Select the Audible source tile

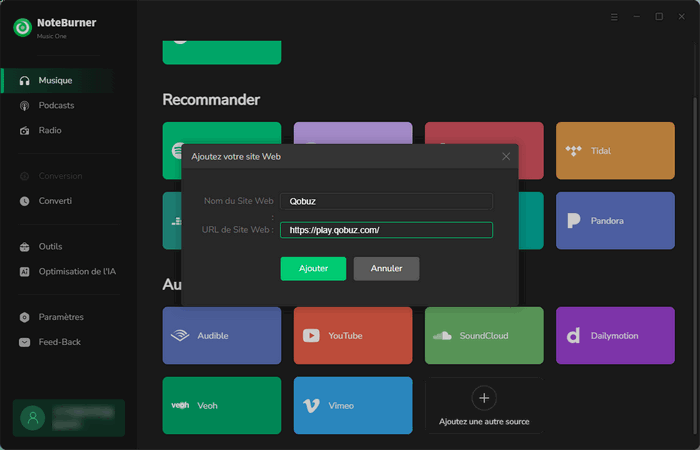[222, 336]
